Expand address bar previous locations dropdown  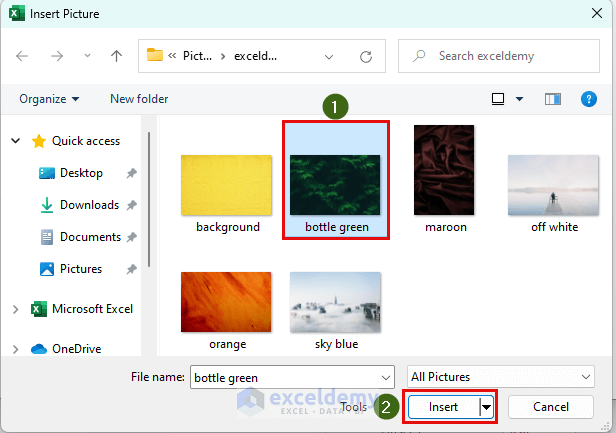329,57
